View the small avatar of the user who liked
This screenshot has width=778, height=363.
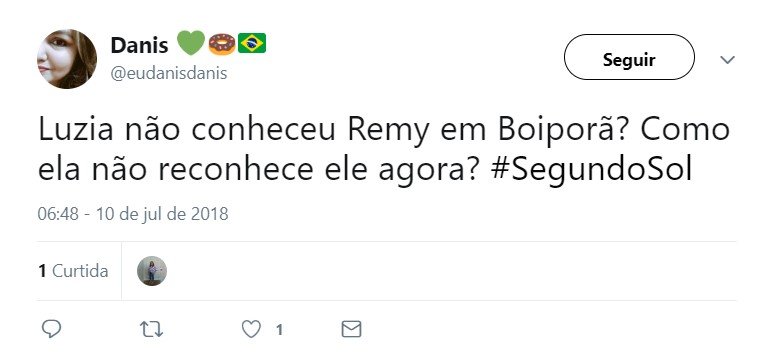(152, 271)
